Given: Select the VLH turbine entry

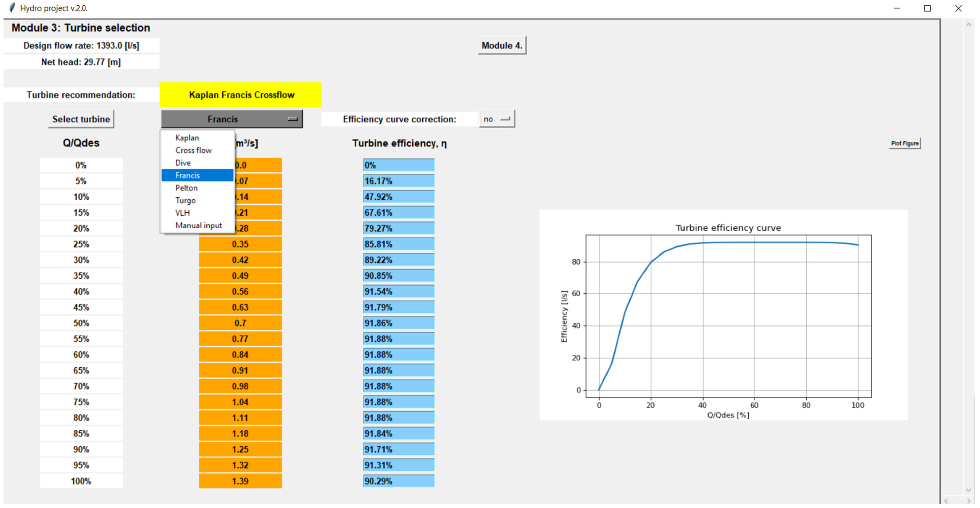Looking at the screenshot, I should point(182,213).
